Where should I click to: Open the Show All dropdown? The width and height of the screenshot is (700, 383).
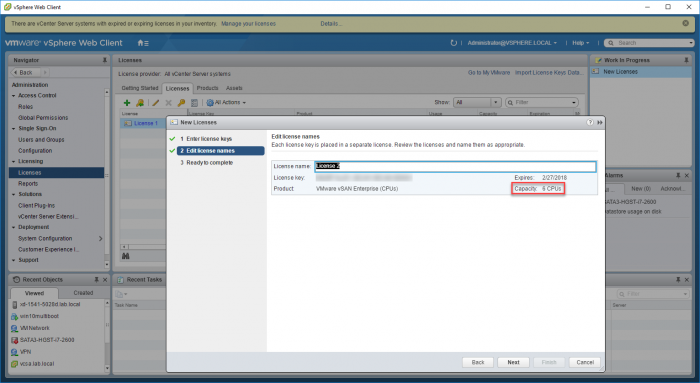point(477,103)
